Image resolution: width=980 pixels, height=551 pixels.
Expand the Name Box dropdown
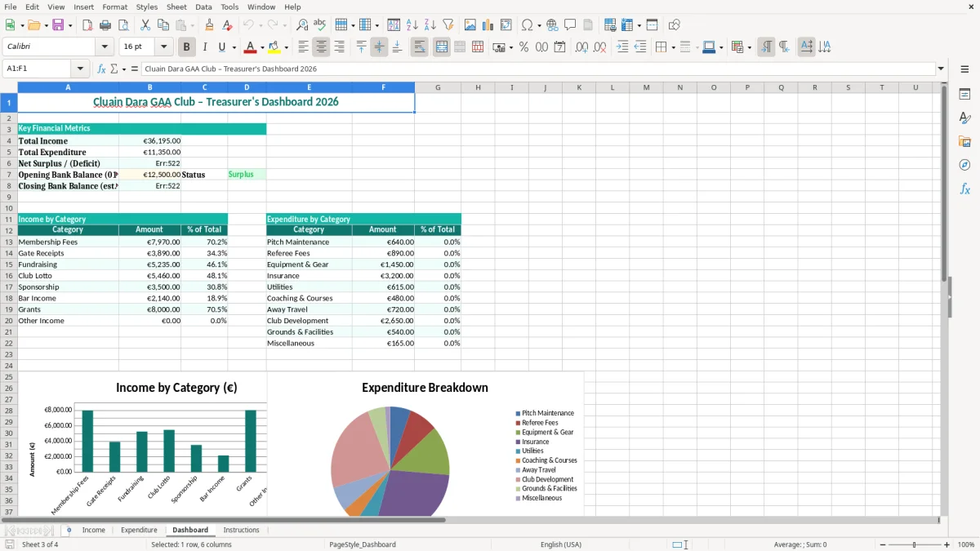coord(80,69)
